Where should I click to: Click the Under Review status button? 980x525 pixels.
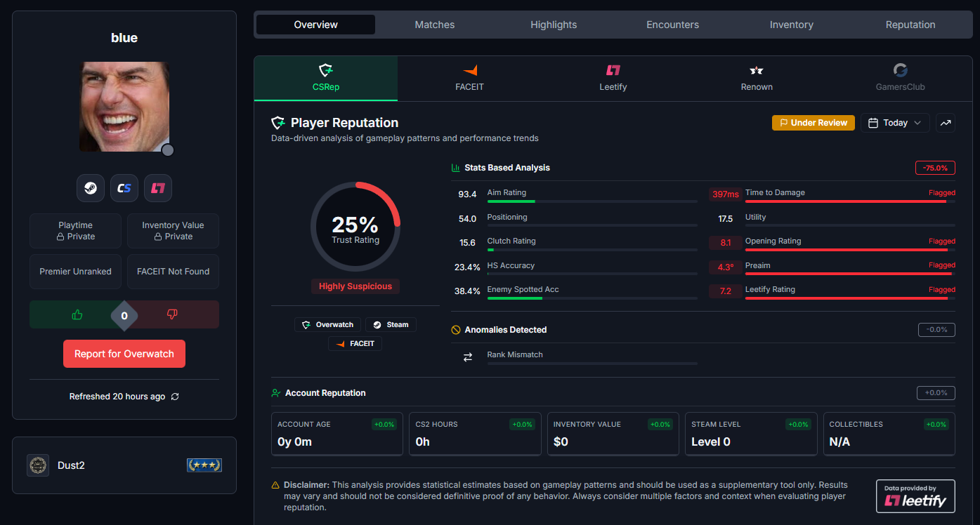tap(814, 123)
